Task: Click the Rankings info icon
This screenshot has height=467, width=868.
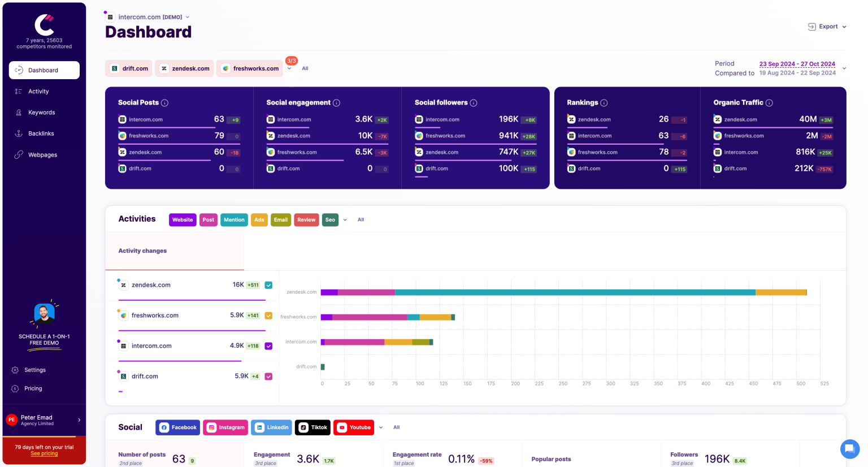Action: 604,102
